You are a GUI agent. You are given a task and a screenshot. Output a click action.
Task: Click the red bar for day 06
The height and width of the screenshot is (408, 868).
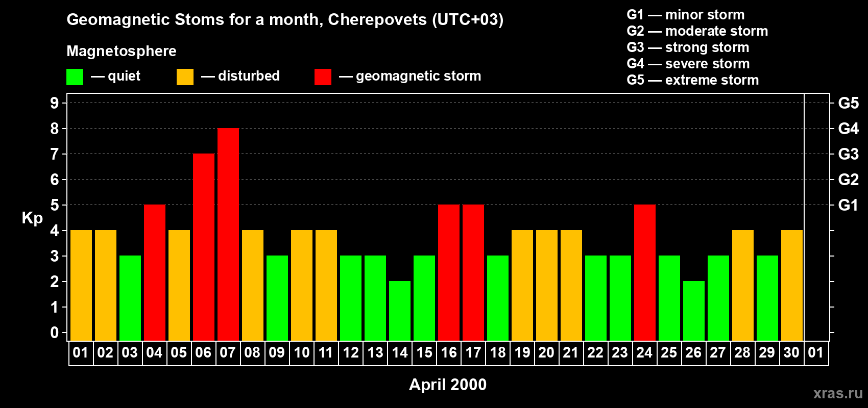point(204,247)
